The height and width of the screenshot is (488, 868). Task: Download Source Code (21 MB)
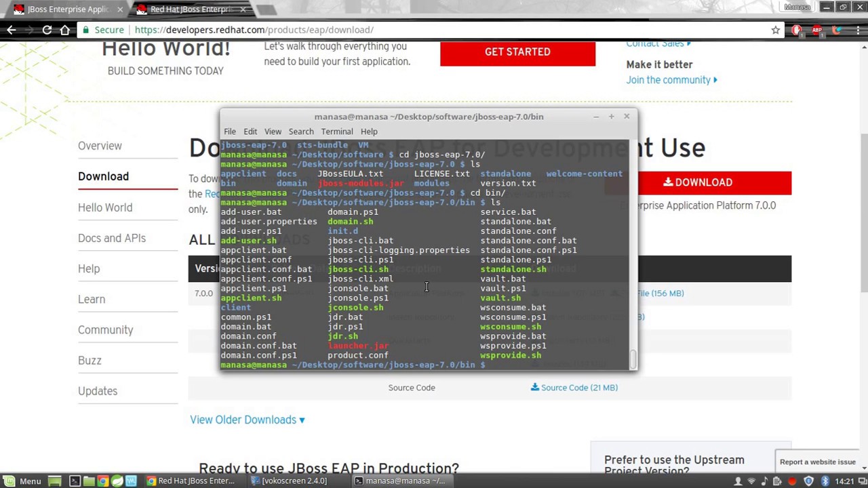click(x=574, y=388)
